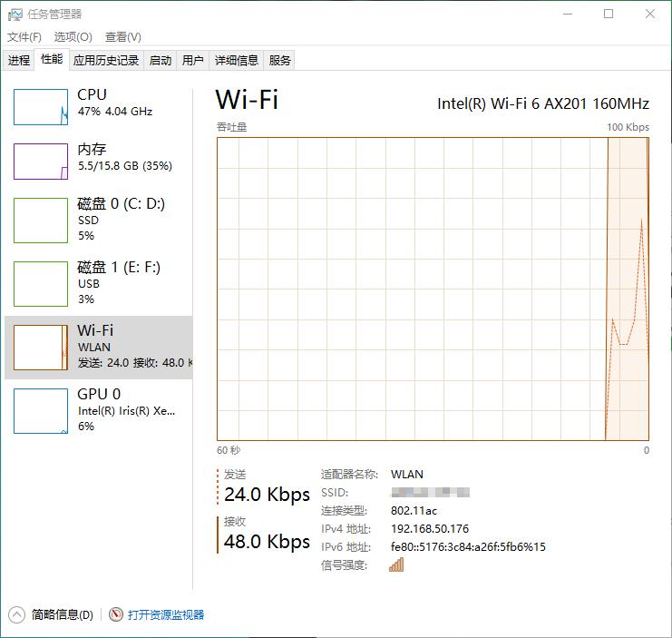Viewport: 672px width, 638px height.
Task: Click the IPv4 address 192.168.50.176
Action: tap(430, 529)
